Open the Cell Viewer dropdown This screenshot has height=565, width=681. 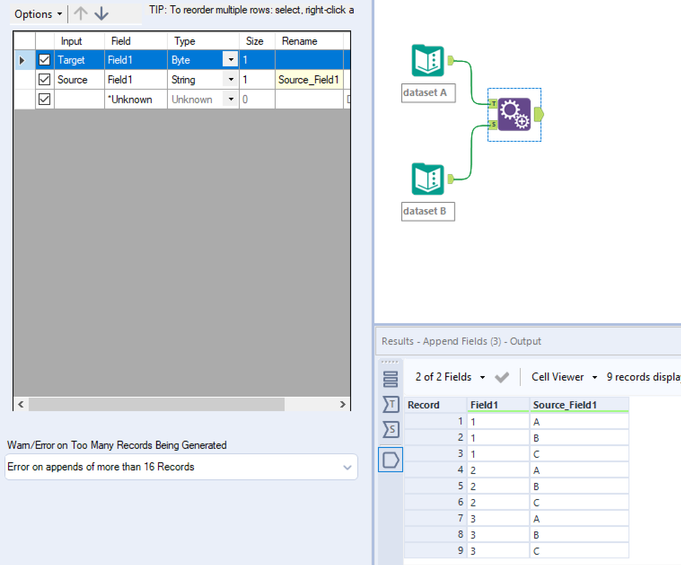[x=565, y=377]
